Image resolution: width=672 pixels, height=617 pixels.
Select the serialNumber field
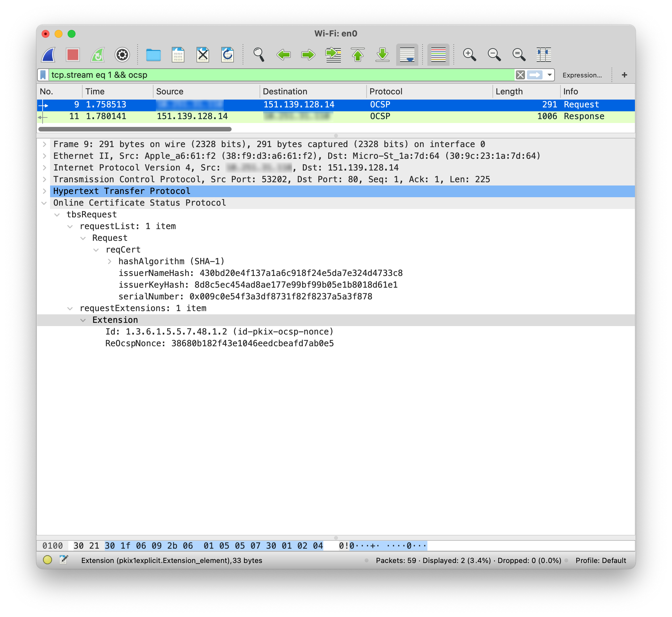245,296
